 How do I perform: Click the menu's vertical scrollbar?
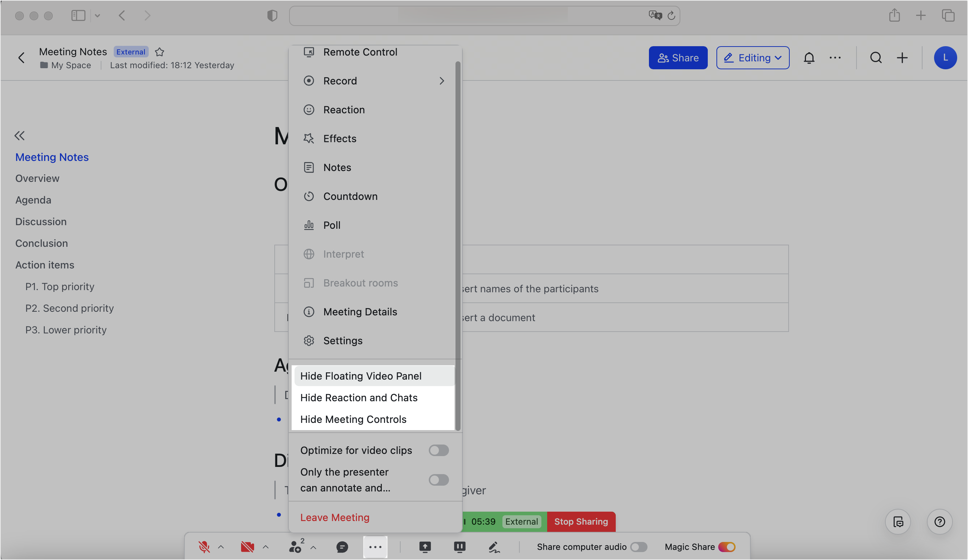[x=458, y=246]
